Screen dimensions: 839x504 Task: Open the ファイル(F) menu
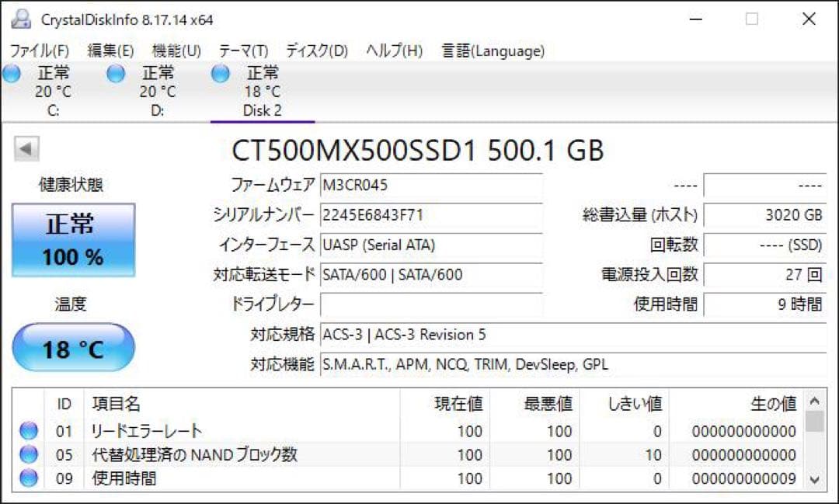pyautogui.click(x=40, y=50)
